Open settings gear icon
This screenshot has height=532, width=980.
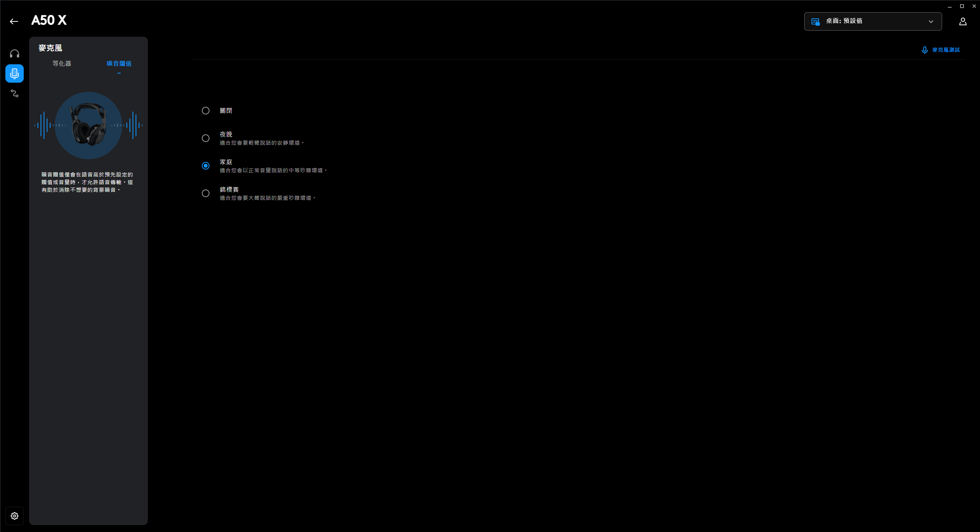pos(15,516)
